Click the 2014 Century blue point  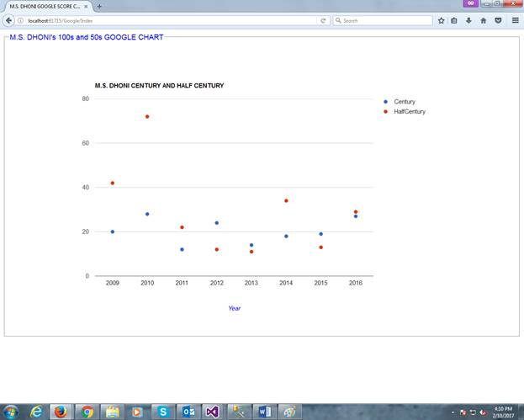(x=286, y=236)
